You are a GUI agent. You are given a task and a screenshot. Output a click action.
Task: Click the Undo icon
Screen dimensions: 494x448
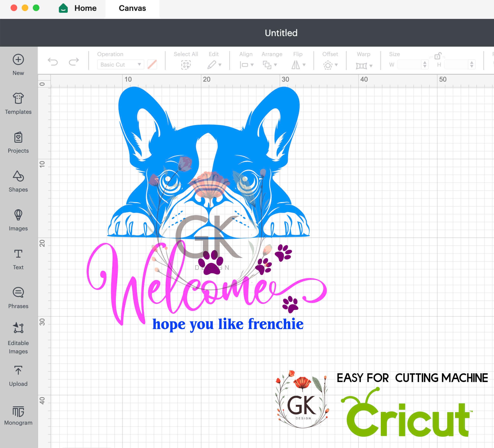pos(53,62)
